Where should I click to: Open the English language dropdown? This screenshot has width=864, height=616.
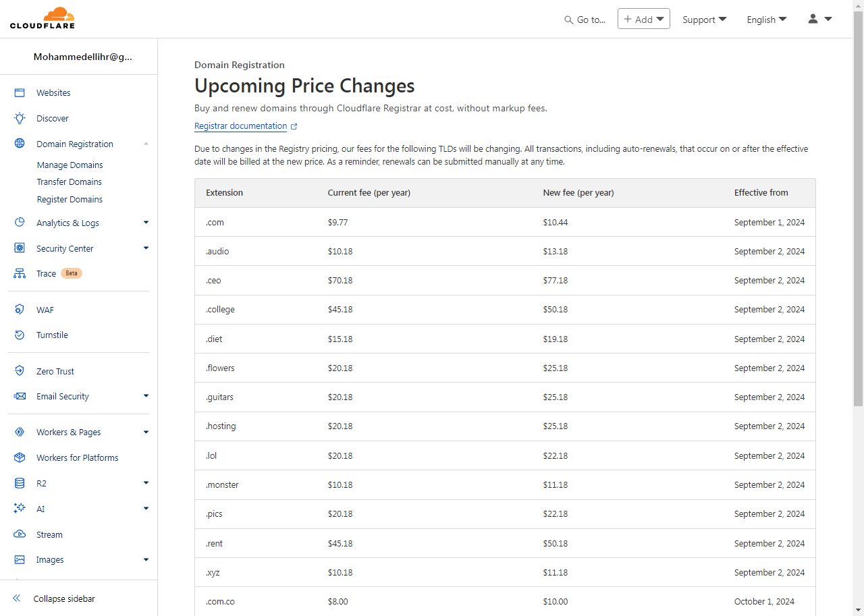766,20
